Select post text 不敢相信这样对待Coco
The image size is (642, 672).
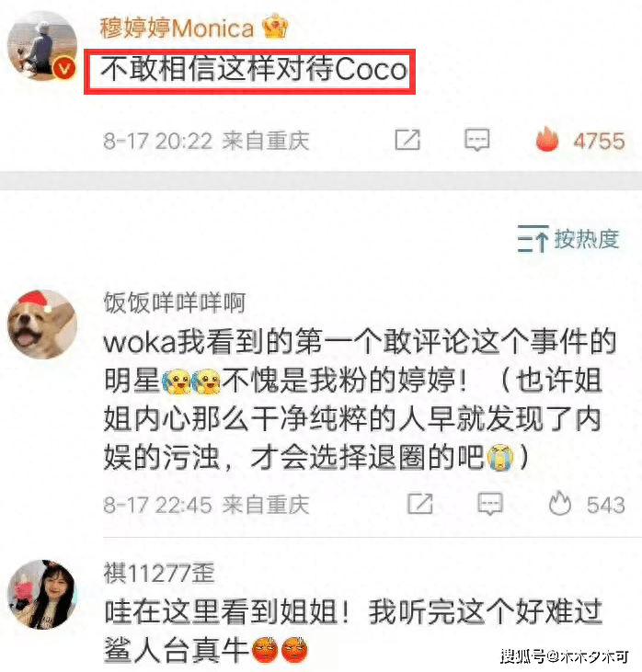point(254,69)
